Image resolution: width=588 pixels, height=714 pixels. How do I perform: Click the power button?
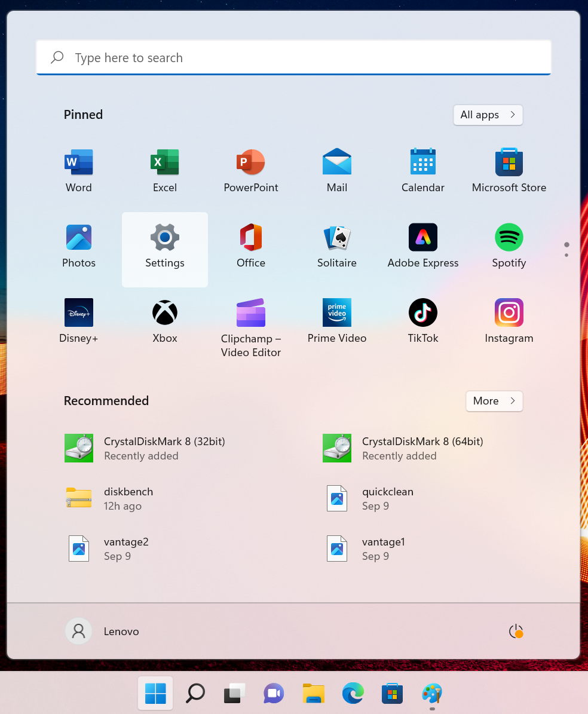coord(514,631)
